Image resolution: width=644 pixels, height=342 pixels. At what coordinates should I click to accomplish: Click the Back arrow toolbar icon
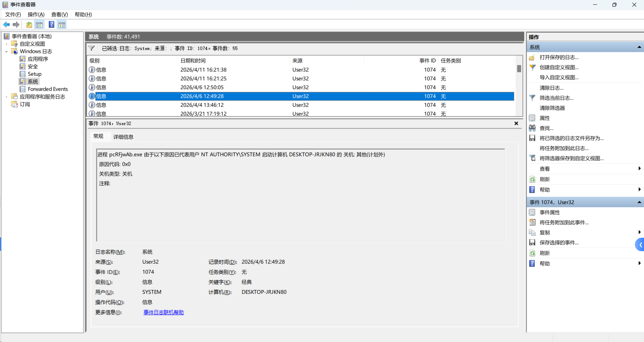click(x=6, y=24)
